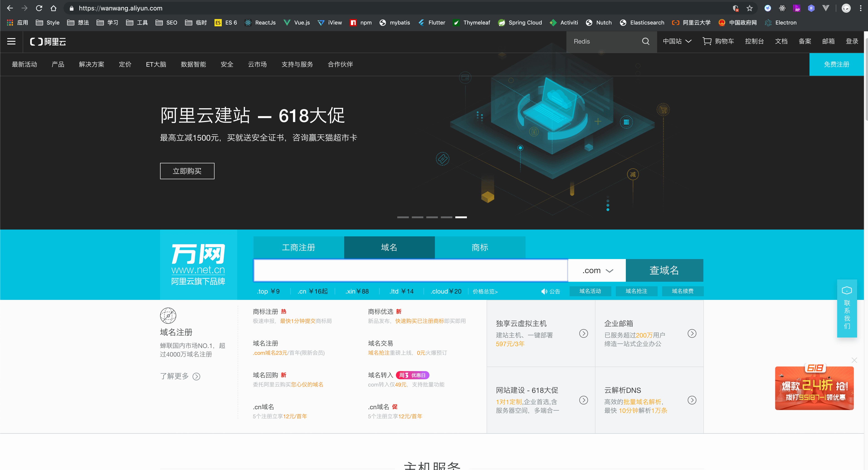
Task: Click the 公告 speaker icon
Action: coord(544,291)
